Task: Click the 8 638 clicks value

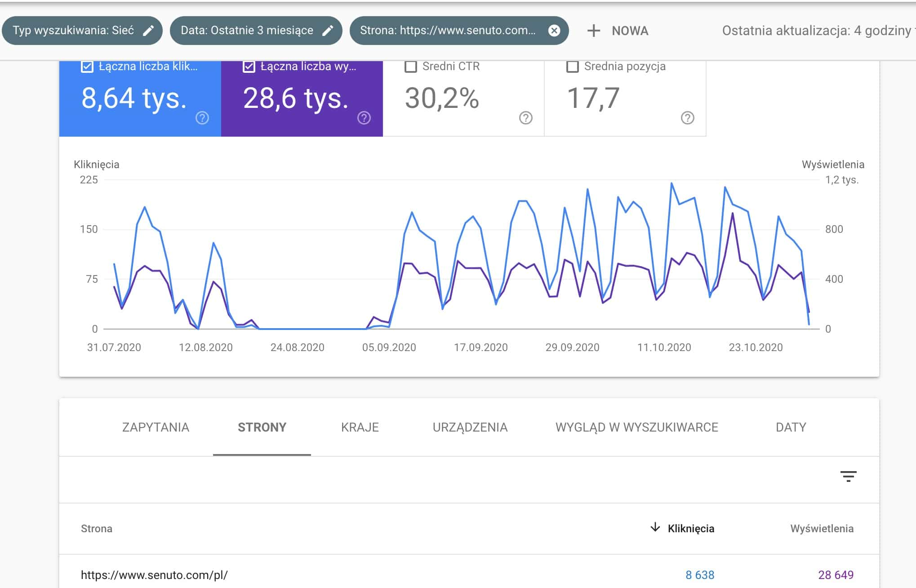Action: pyautogui.click(x=700, y=575)
